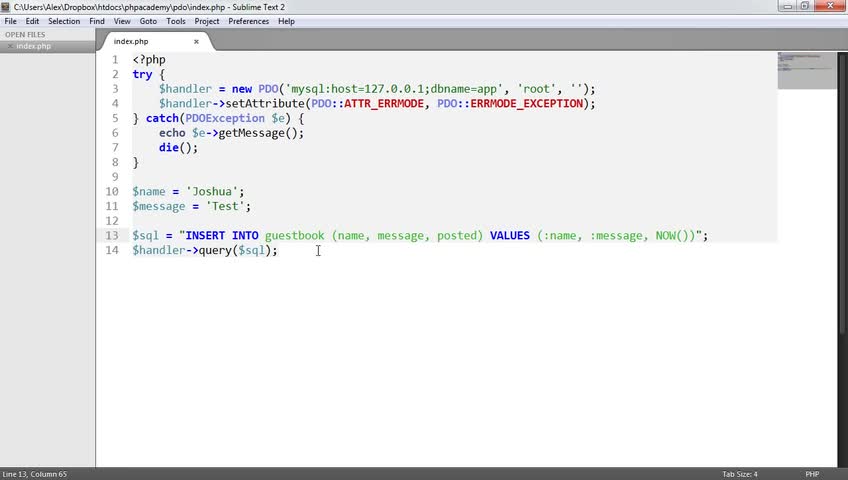Place cursor on the <?php opening tag
Viewport: 848px width, 480px height.
[149, 59]
